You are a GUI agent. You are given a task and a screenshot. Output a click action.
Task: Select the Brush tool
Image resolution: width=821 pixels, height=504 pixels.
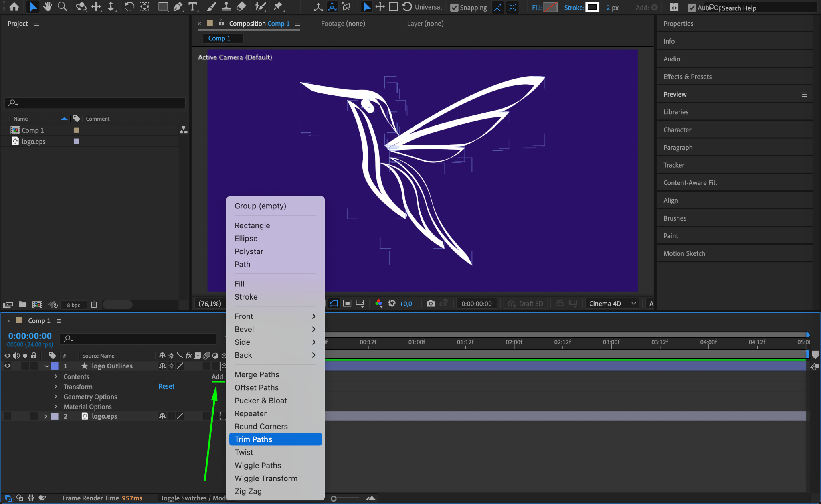(212, 7)
